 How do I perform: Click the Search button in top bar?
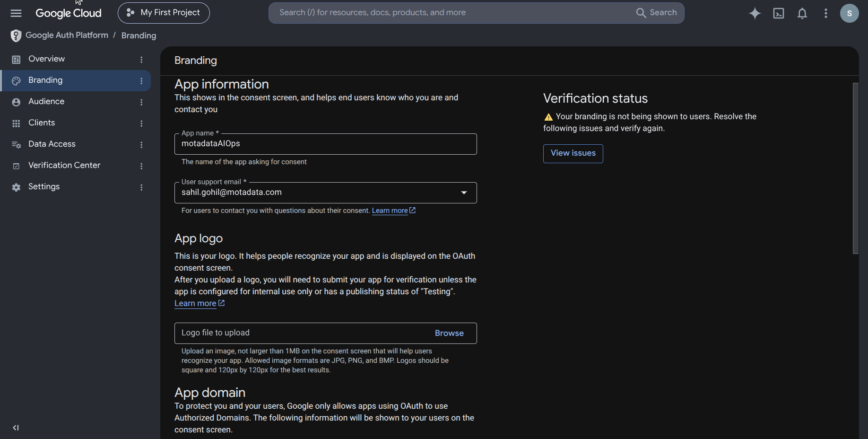[657, 13]
